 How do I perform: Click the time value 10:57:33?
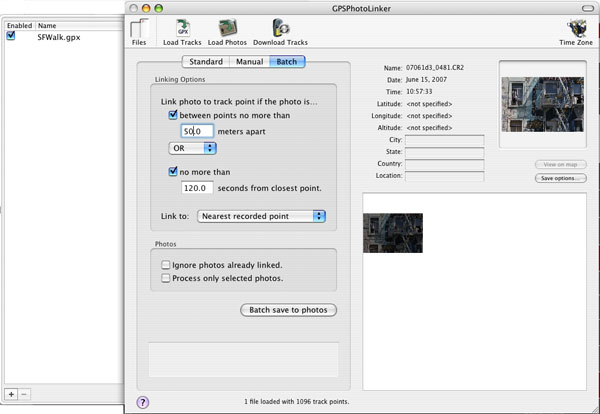[x=419, y=91]
